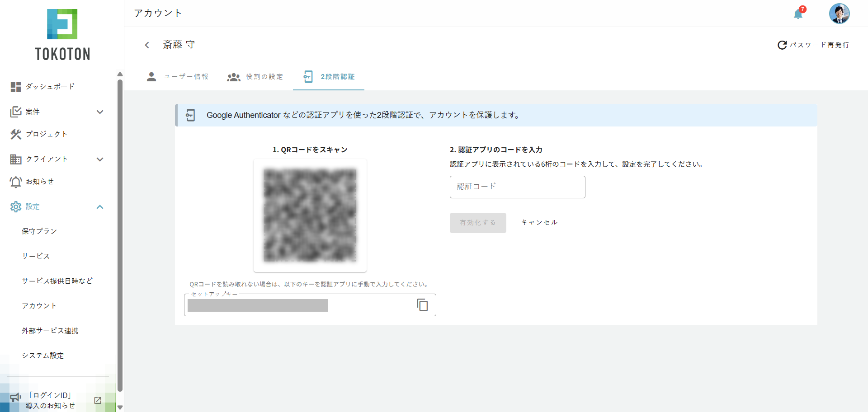Click the お知らせ bell icon
Viewport: 868px width, 412px height.
[x=16, y=182]
